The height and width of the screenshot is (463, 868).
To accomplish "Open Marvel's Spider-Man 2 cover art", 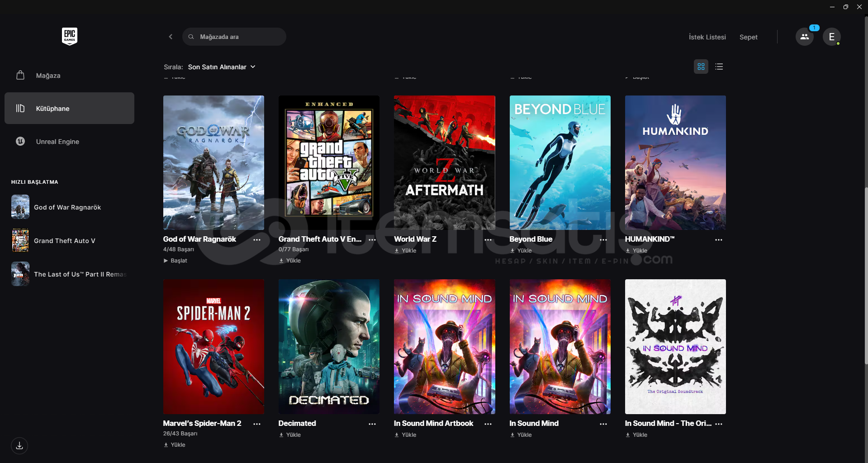I will [x=213, y=347].
